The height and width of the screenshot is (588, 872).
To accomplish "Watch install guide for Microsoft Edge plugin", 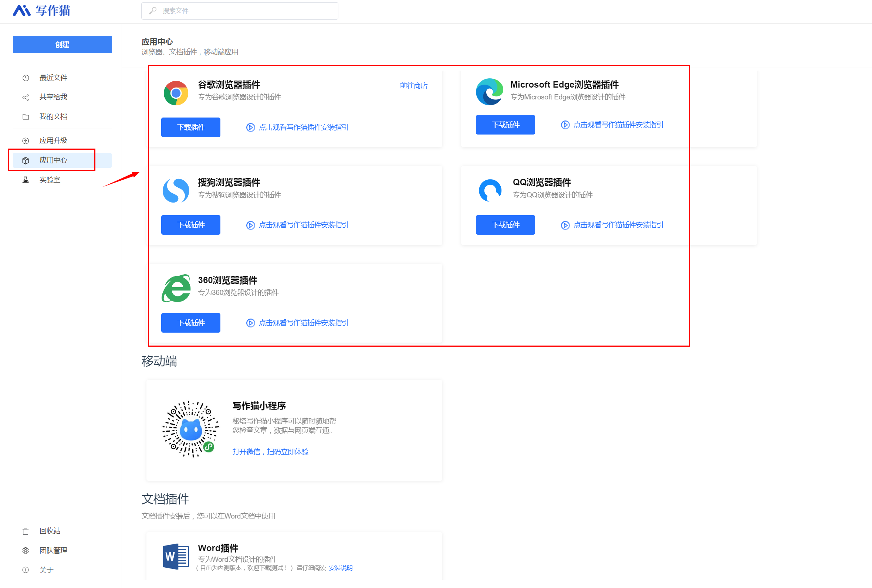I will pos(618,125).
